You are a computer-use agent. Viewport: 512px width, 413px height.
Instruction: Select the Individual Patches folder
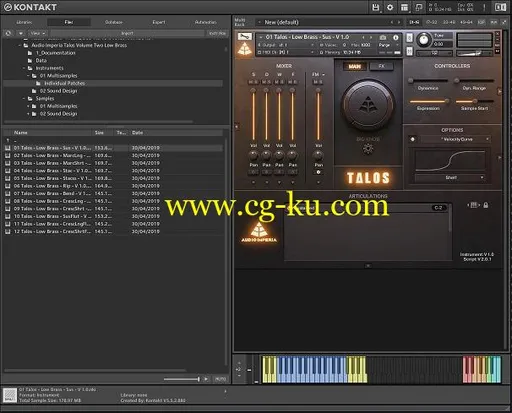click(113, 83)
